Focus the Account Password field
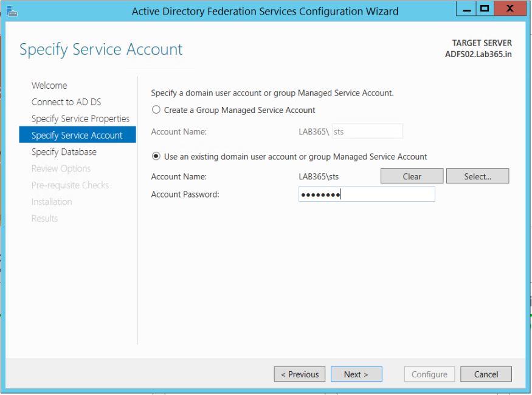Image resolution: width=532 pixels, height=395 pixels. (367, 194)
